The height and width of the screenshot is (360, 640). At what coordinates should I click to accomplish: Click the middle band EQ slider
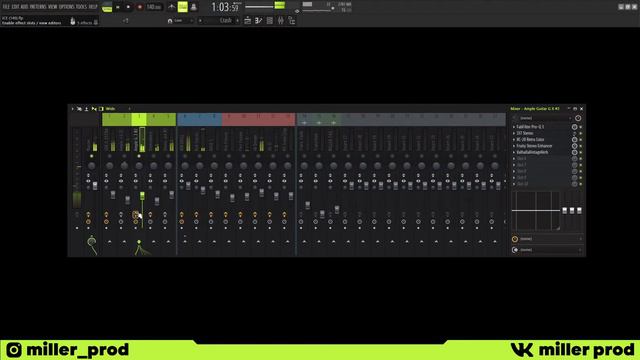572,211
